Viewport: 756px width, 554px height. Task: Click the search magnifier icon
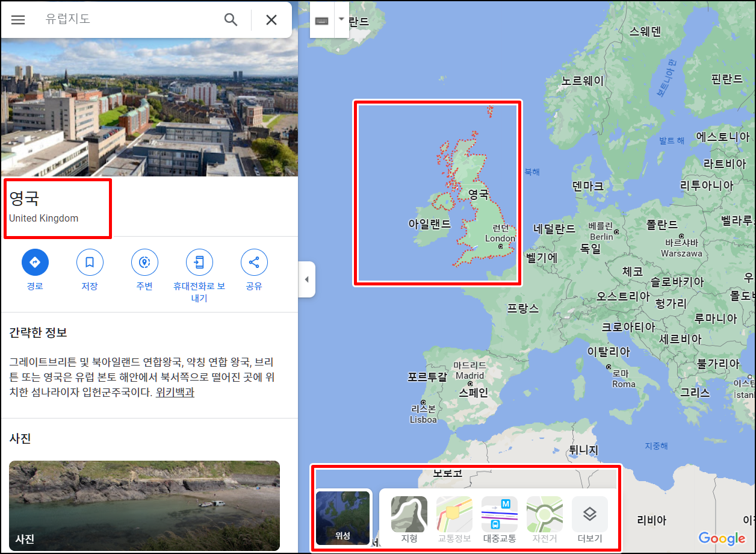pyautogui.click(x=231, y=20)
